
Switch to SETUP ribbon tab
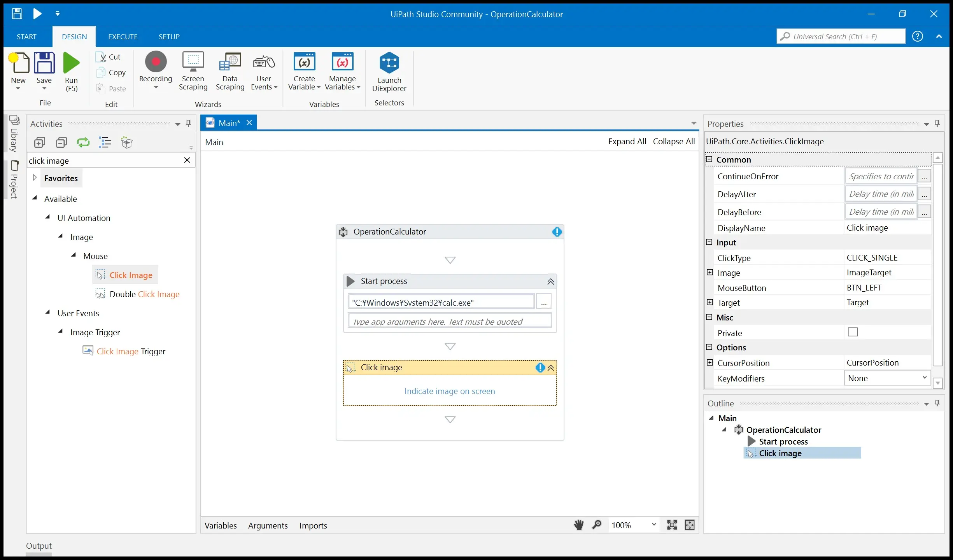point(169,37)
